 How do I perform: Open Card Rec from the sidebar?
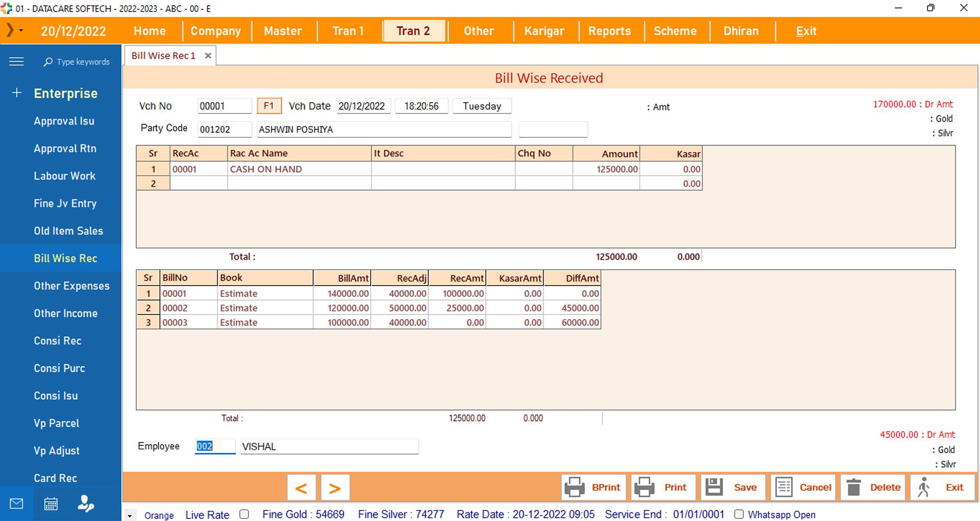[61, 478]
